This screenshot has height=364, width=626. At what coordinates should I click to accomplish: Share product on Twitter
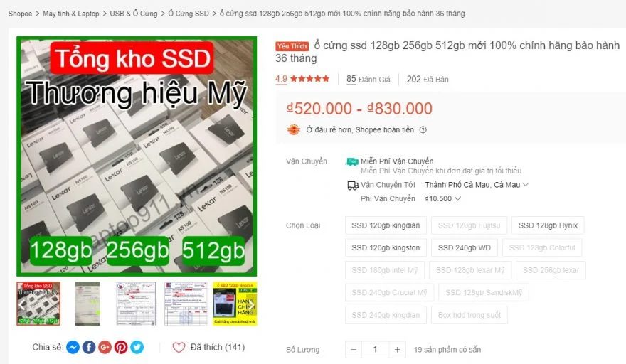click(137, 347)
